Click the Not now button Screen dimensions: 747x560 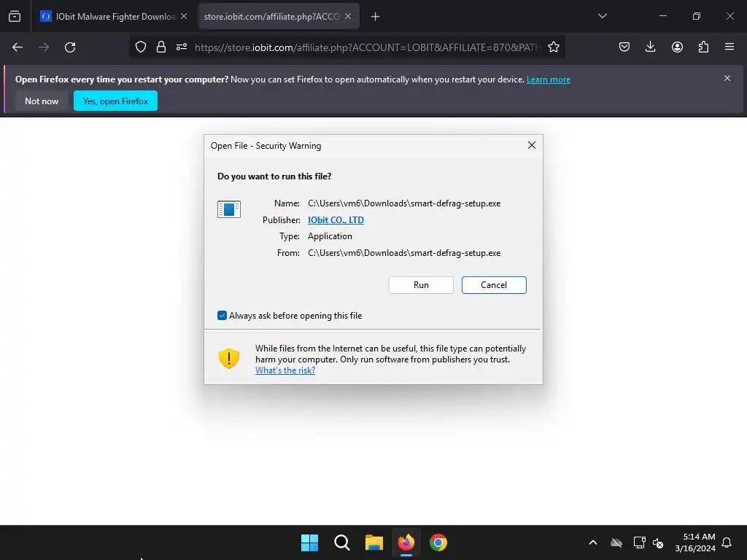coord(42,101)
